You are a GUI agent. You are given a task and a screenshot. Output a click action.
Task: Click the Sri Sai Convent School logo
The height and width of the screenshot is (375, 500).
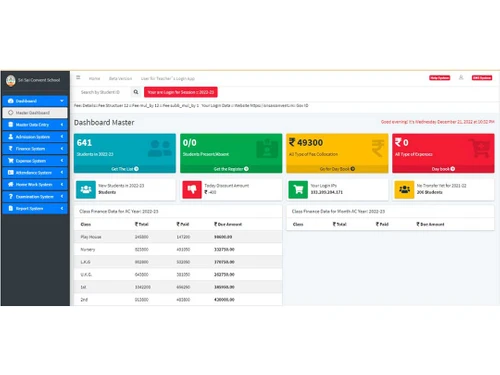point(11,80)
